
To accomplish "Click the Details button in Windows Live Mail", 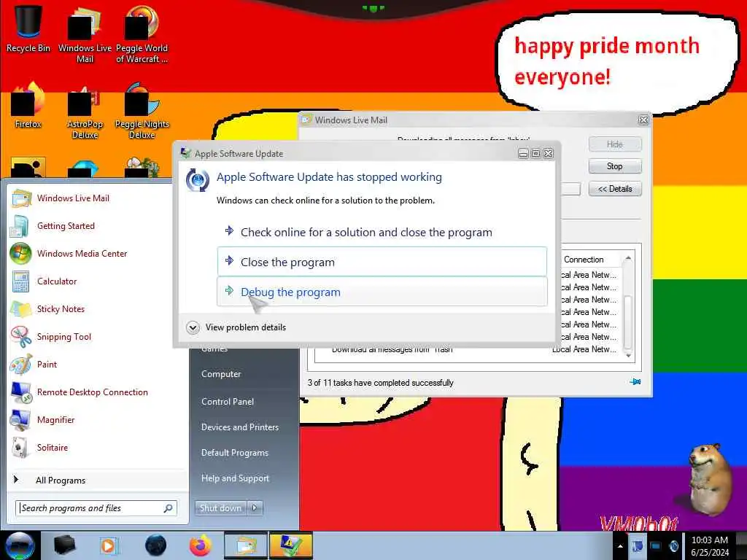I will 614,189.
